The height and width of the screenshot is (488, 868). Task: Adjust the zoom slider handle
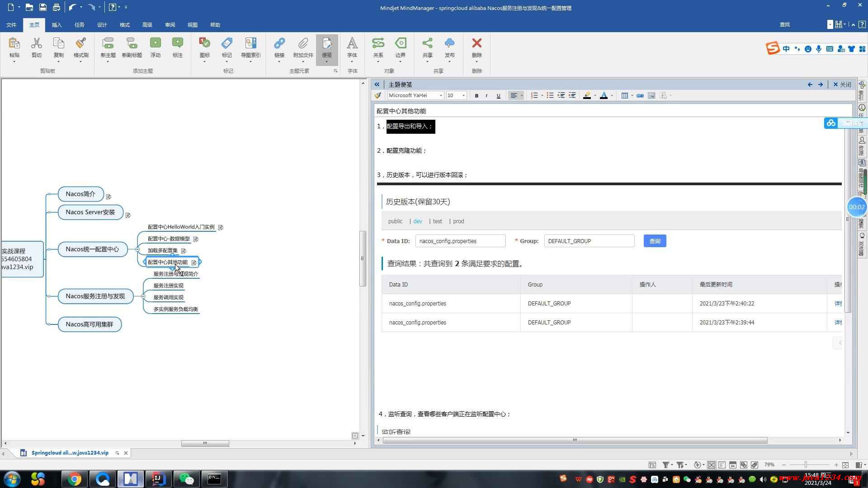[805, 465]
